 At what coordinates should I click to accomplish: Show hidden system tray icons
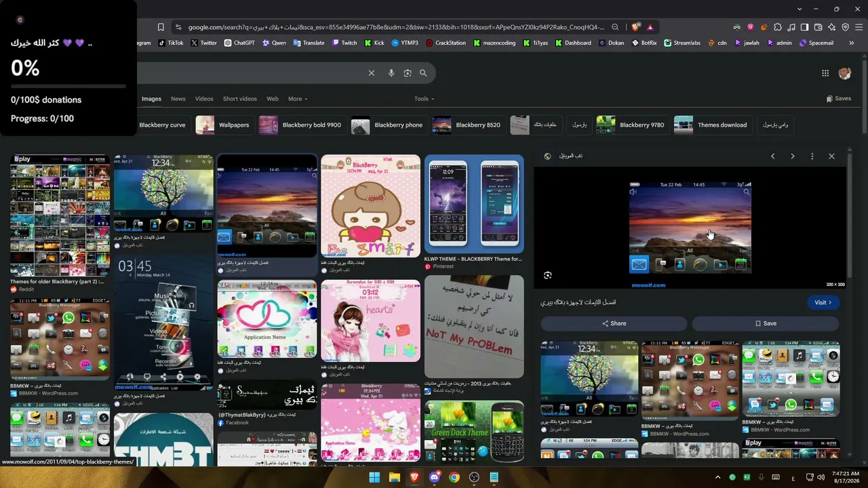(717, 477)
